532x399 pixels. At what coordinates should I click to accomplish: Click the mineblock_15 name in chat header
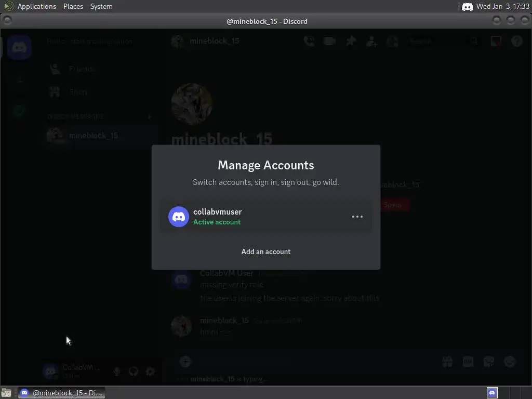click(215, 41)
